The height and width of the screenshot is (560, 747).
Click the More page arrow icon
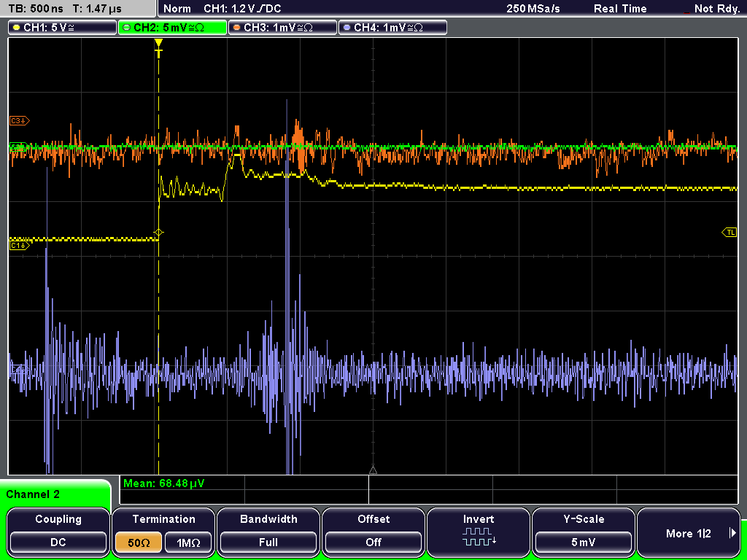click(732, 533)
